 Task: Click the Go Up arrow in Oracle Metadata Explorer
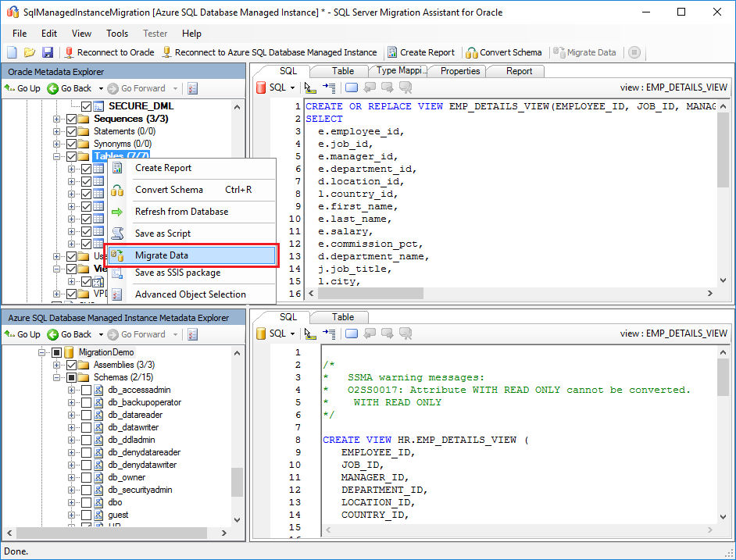(9, 88)
